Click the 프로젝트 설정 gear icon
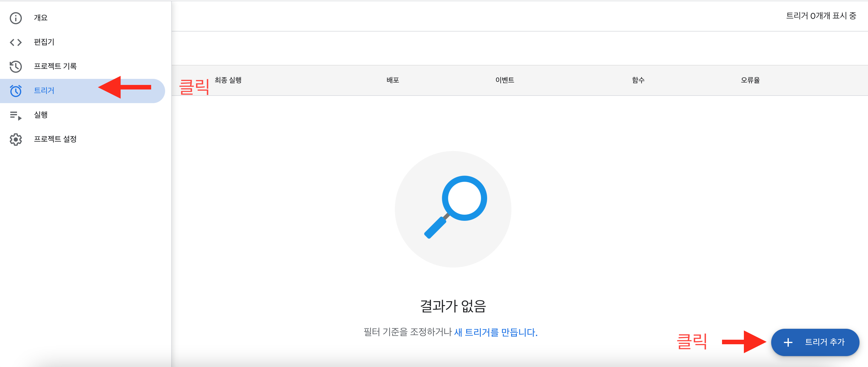Screen dimensions: 868x367 [x=16, y=140]
